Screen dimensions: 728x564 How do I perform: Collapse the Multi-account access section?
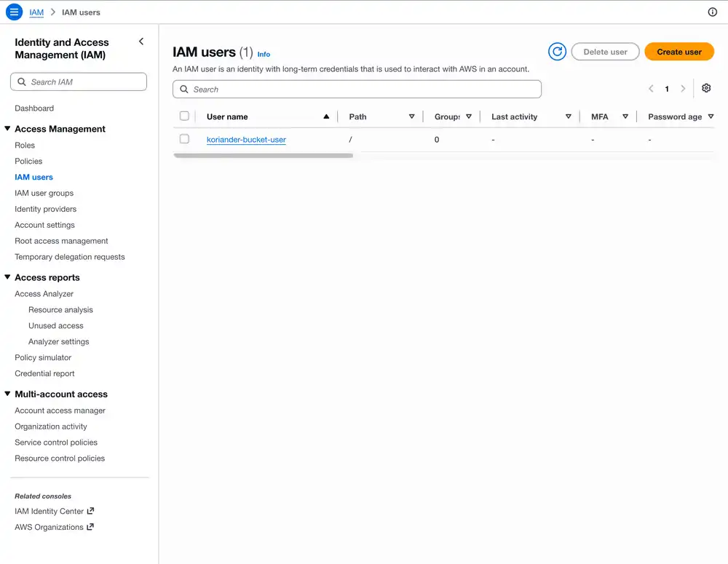click(x=7, y=394)
